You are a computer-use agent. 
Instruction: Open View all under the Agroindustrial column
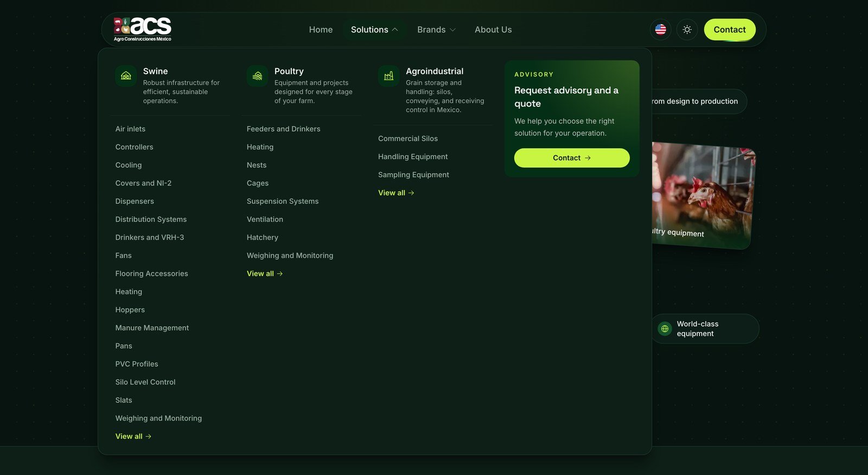[x=396, y=193]
